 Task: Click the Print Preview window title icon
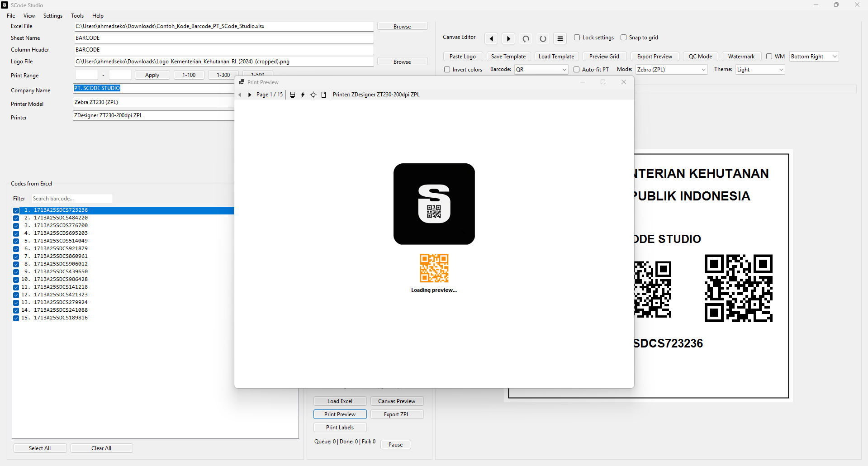[242, 82]
